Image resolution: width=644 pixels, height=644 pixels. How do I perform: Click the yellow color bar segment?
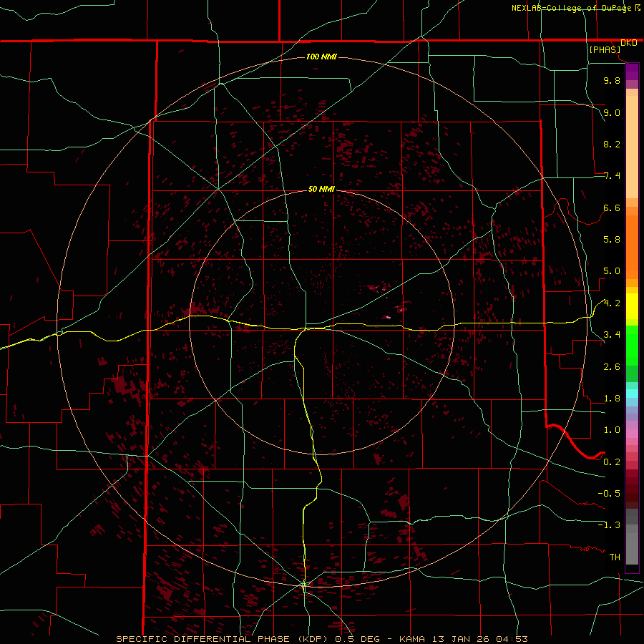(x=632, y=306)
